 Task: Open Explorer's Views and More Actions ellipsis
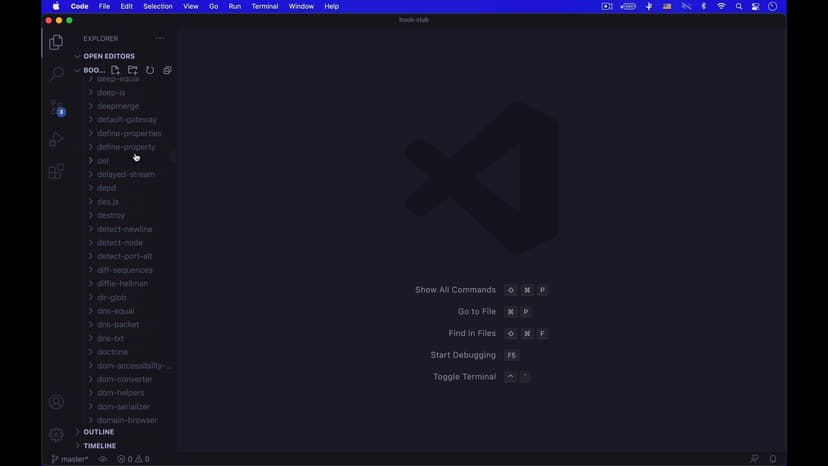pos(159,39)
